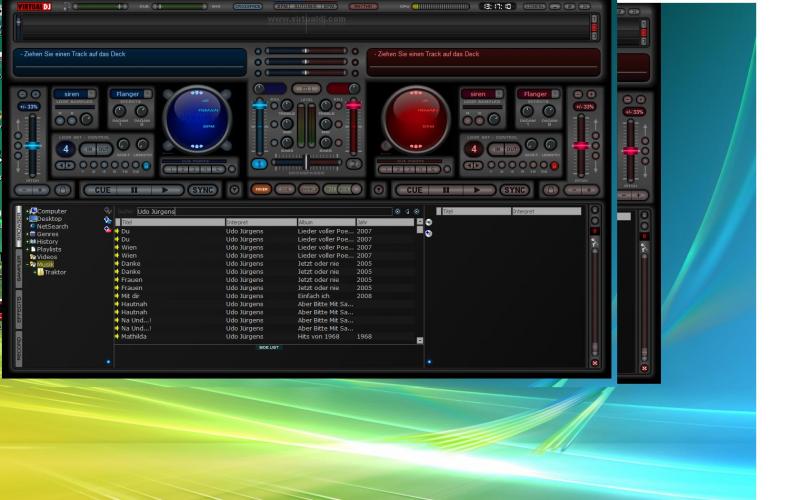This screenshot has width=800, height=500.
Task: Sort the track list by Interpret column
Action: [x=261, y=222]
